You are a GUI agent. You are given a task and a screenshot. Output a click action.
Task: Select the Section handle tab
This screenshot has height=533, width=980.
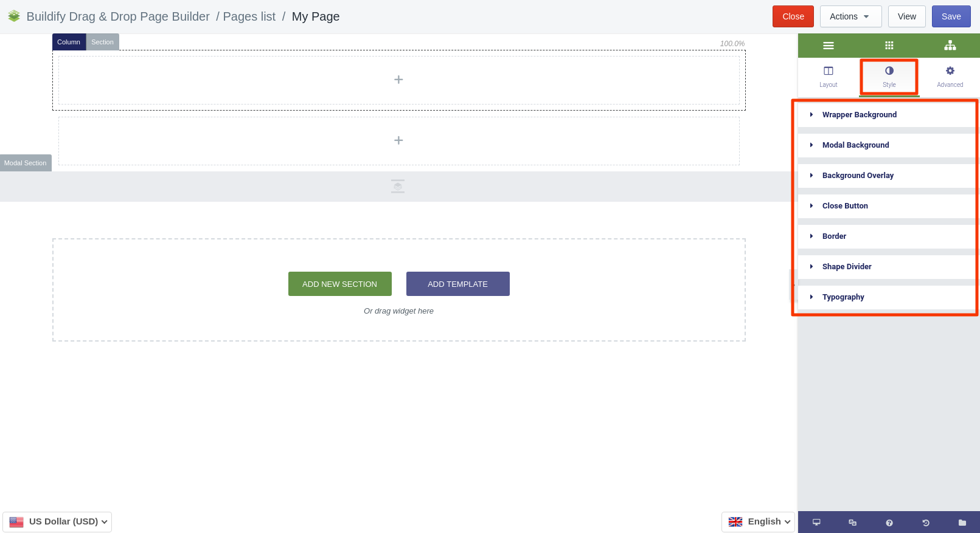click(x=102, y=42)
